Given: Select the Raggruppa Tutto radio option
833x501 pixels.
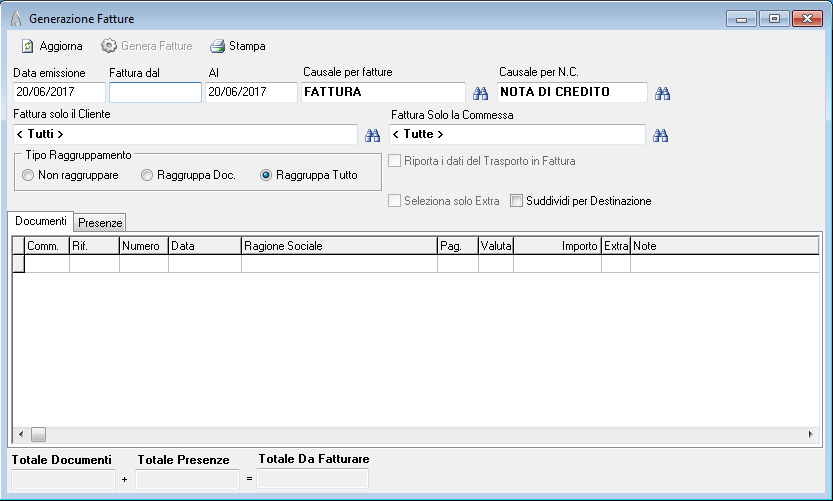Looking at the screenshot, I should tap(266, 175).
